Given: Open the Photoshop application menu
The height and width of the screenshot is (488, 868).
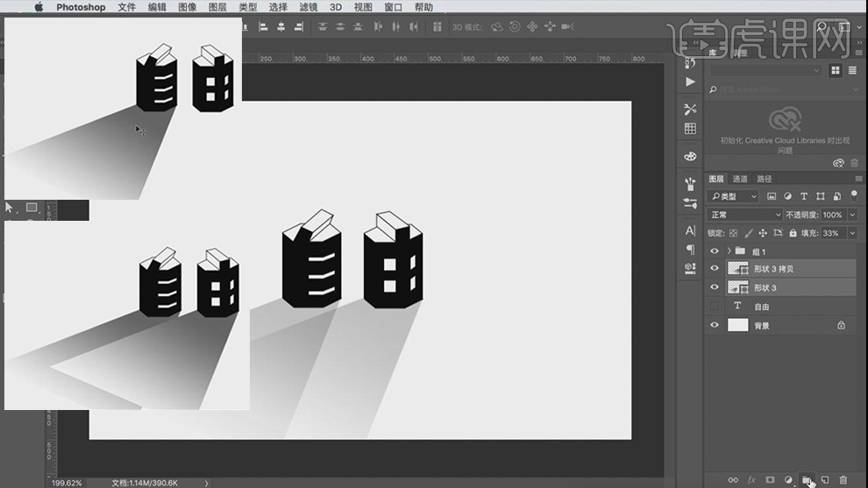Looking at the screenshot, I should (81, 7).
